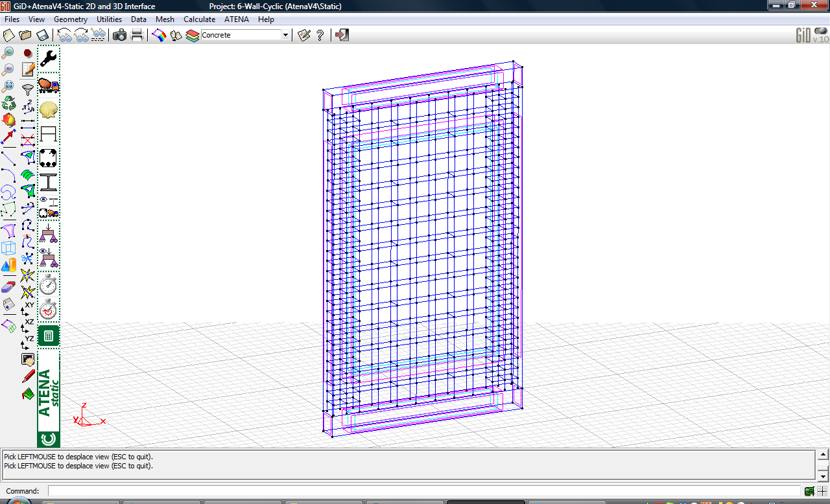The width and height of the screenshot is (830, 504).
Task: Click the rainbow render colors icon
Action: tap(159, 35)
